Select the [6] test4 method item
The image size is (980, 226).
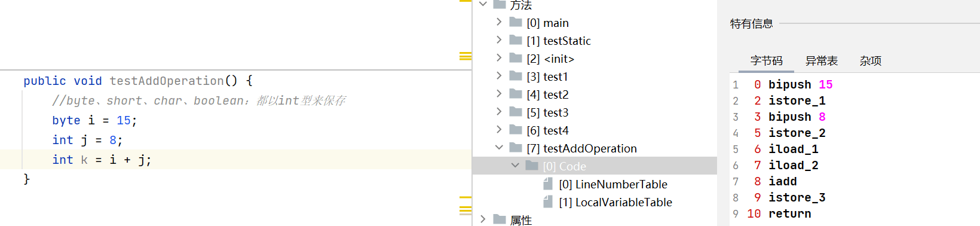point(547,130)
